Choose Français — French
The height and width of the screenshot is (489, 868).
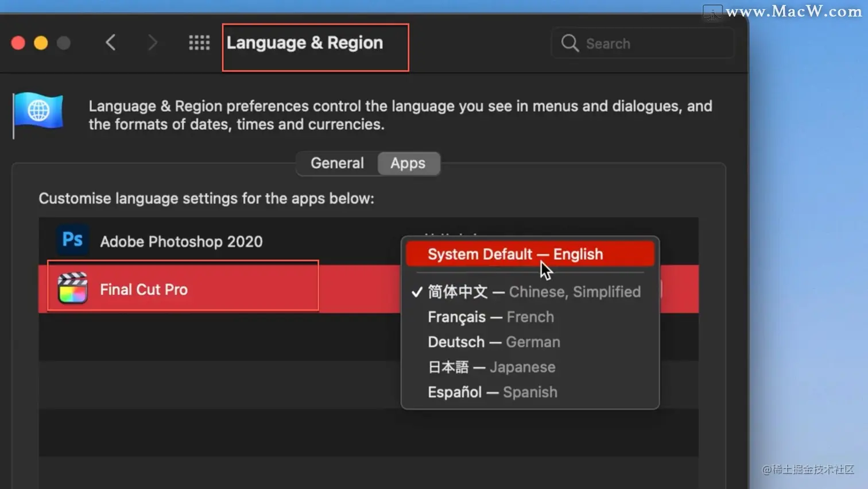pyautogui.click(x=530, y=317)
